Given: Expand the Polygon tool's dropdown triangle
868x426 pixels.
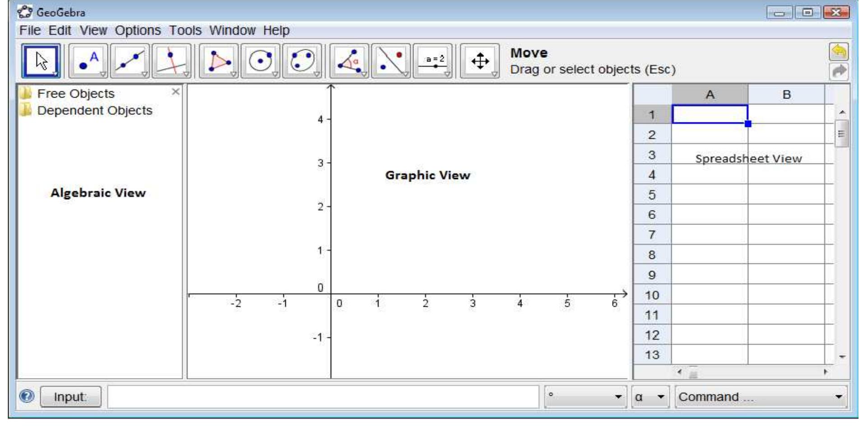Looking at the screenshot, I should [233, 74].
